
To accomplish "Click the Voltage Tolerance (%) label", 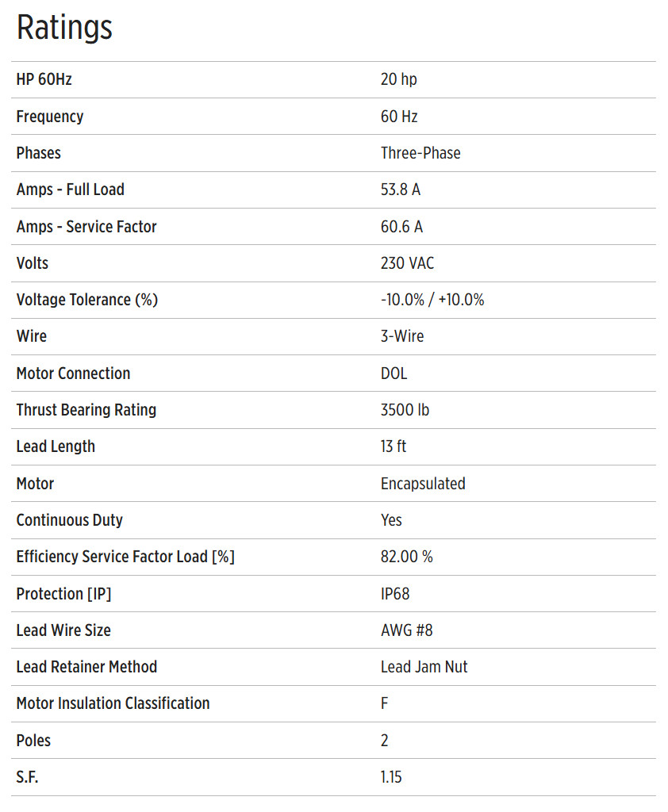I will [x=87, y=300].
